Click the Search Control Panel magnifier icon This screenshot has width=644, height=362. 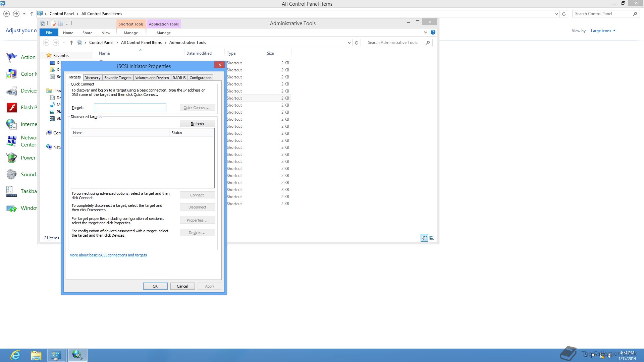click(x=635, y=14)
